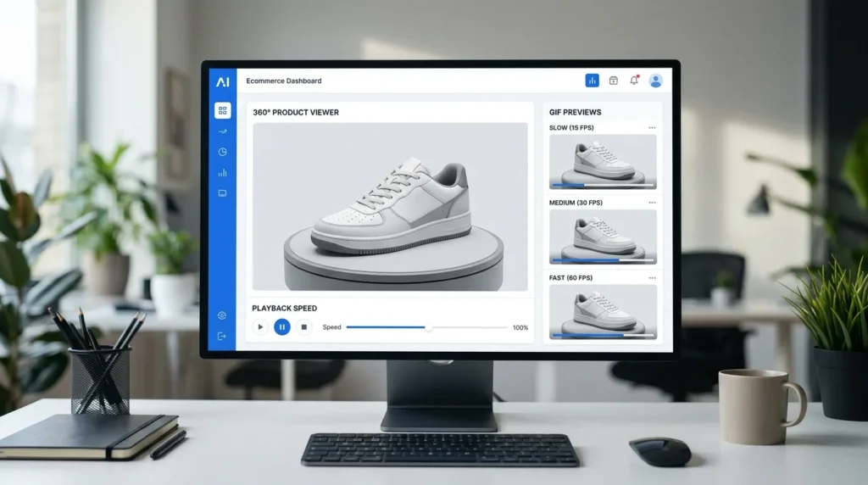The width and height of the screenshot is (868, 485).
Task: Open the trend line icon in sidebar
Action: pyautogui.click(x=223, y=131)
